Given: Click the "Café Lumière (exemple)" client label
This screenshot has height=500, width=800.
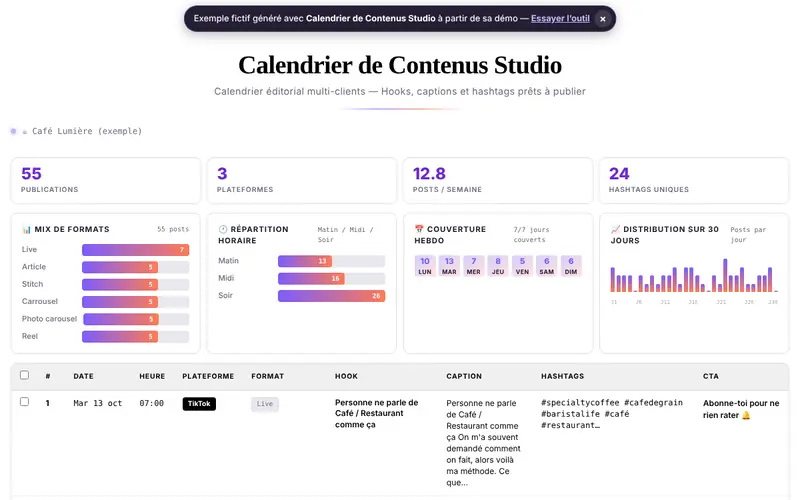Looking at the screenshot, I should [x=87, y=131].
